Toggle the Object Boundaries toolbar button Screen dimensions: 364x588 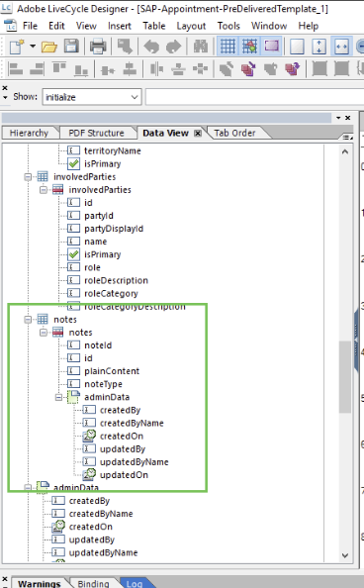click(272, 47)
